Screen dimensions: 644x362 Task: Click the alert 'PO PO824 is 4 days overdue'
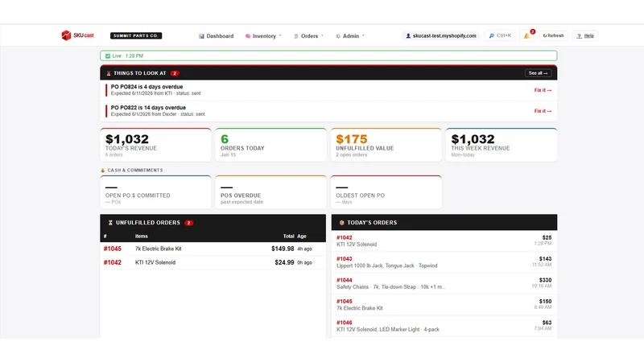point(147,87)
